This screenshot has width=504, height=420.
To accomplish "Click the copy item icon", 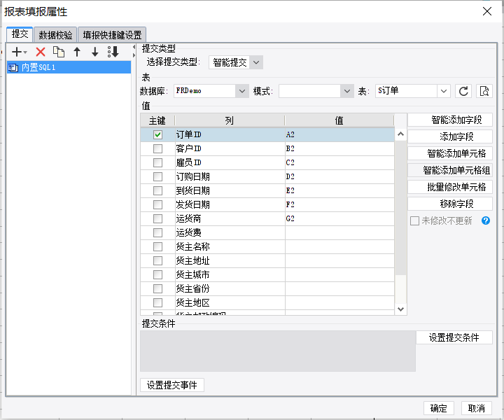I will coord(59,52).
